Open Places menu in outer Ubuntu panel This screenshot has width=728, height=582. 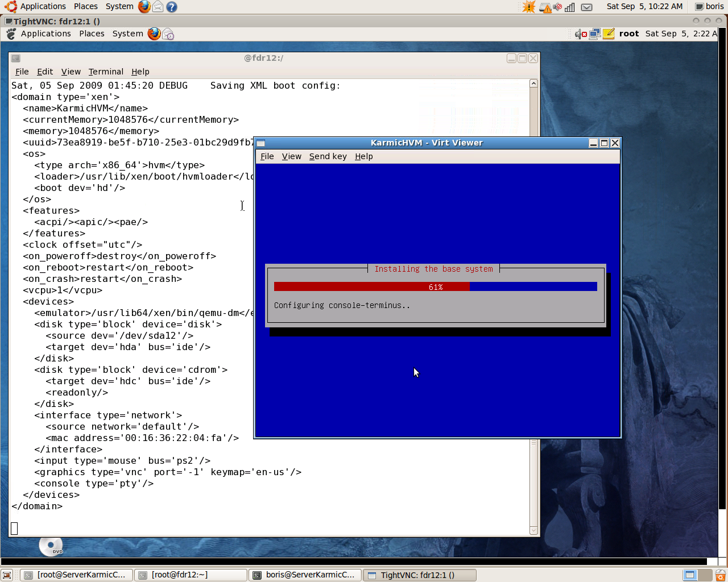86,7
